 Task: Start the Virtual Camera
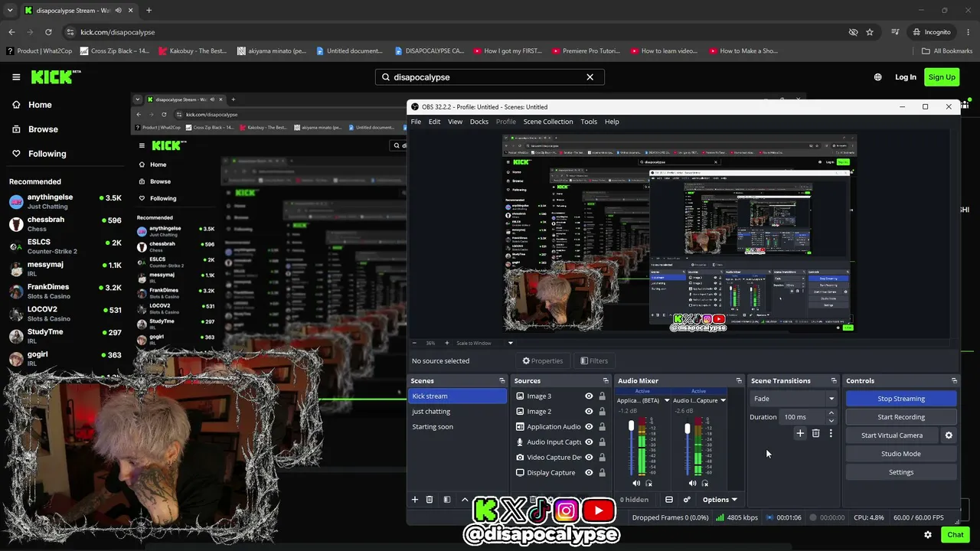[892, 435]
